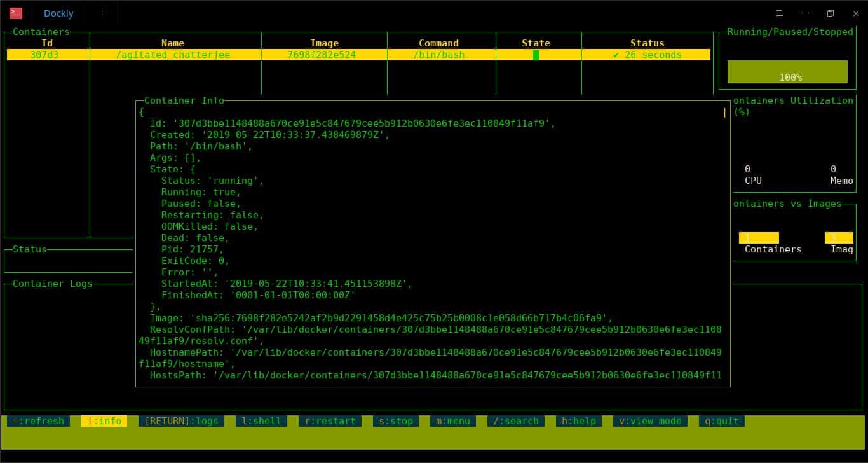This screenshot has width=868, height=463.
Task: Click the Name column header
Action: pos(173,43)
